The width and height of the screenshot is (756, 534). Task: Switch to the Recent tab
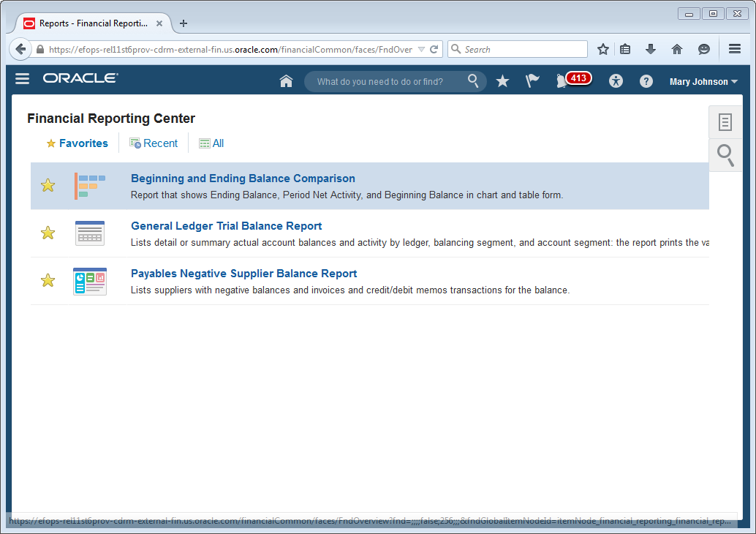pyautogui.click(x=154, y=143)
